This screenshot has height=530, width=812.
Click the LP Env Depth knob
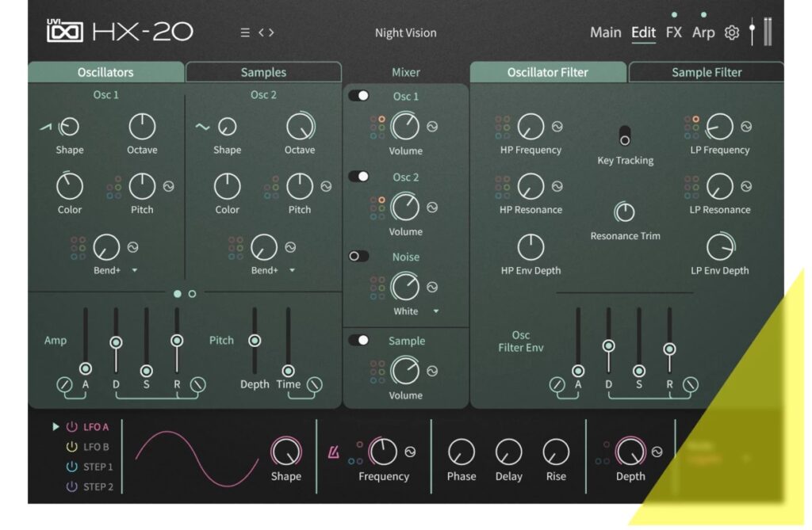point(720,247)
